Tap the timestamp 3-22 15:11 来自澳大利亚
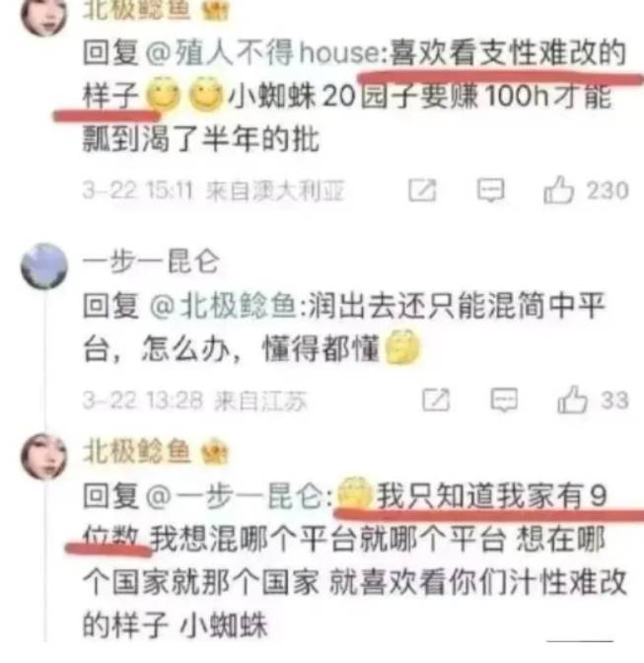The width and height of the screenshot is (644, 663). coord(213,190)
